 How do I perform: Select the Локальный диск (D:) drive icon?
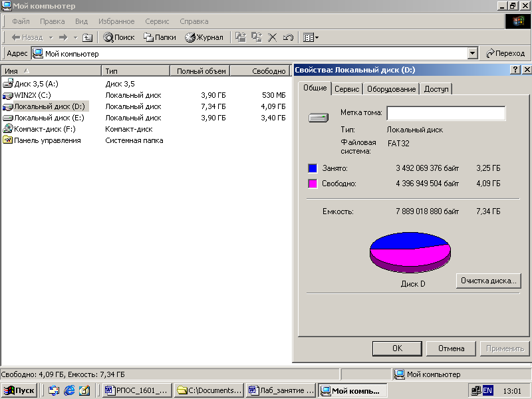tap(8, 107)
